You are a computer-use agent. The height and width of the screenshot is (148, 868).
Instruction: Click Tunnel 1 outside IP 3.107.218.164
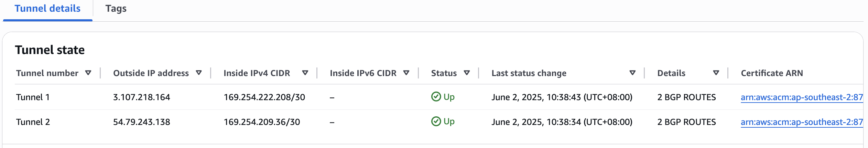[x=141, y=97]
